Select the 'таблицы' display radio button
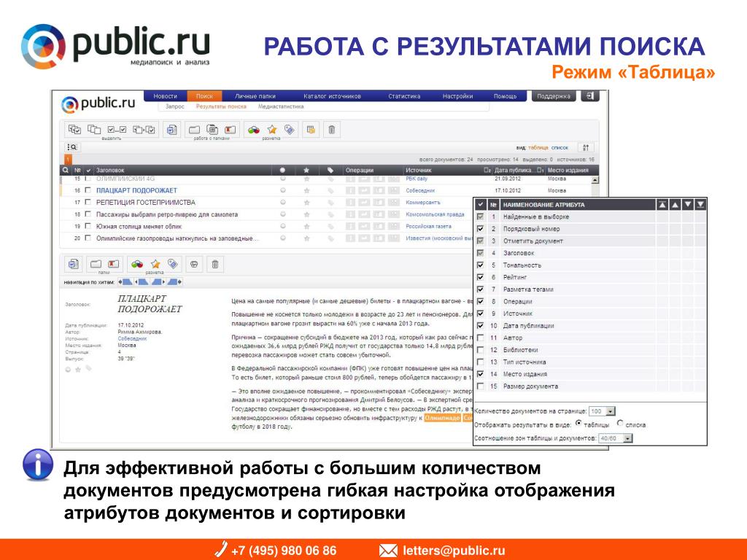This screenshot has height=560, width=747. click(578, 423)
